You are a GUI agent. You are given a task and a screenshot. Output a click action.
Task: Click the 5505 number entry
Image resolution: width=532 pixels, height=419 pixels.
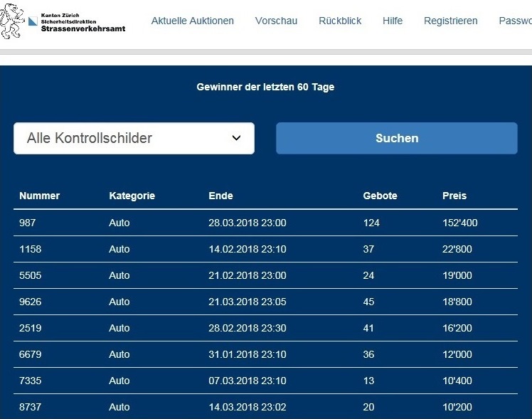(x=31, y=275)
